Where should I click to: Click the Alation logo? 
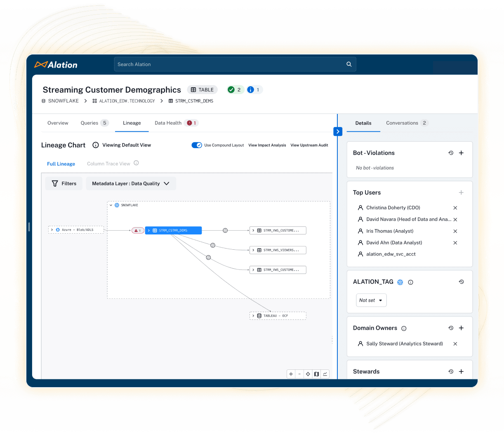point(55,64)
